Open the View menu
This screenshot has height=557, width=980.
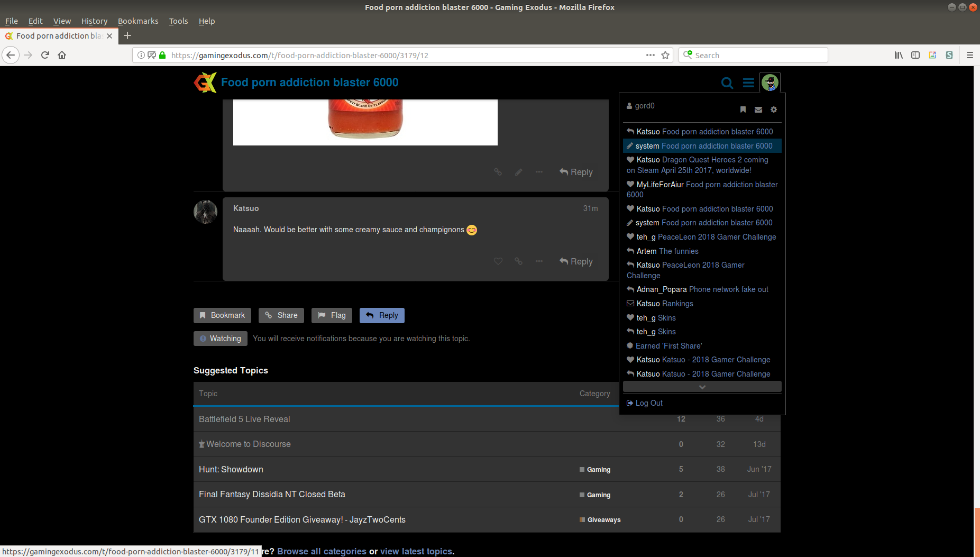[x=62, y=21]
